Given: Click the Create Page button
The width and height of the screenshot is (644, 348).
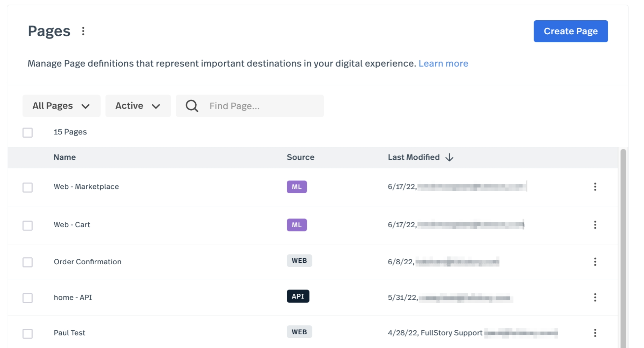Looking at the screenshot, I should (571, 31).
